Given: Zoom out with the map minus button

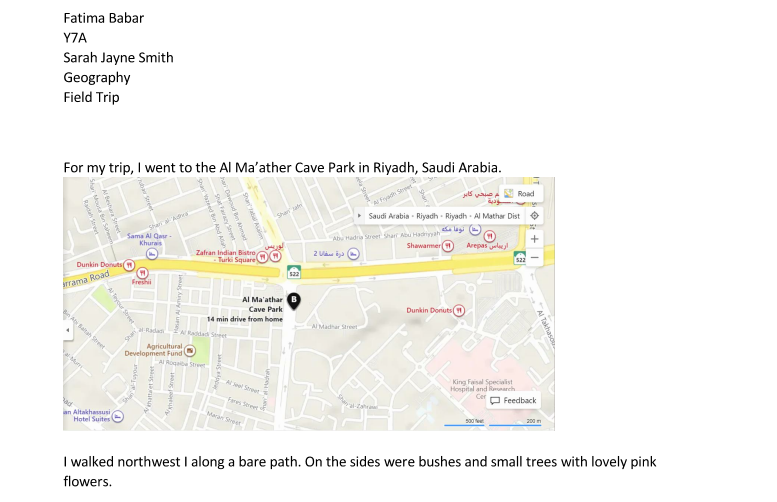Looking at the screenshot, I should click(534, 258).
